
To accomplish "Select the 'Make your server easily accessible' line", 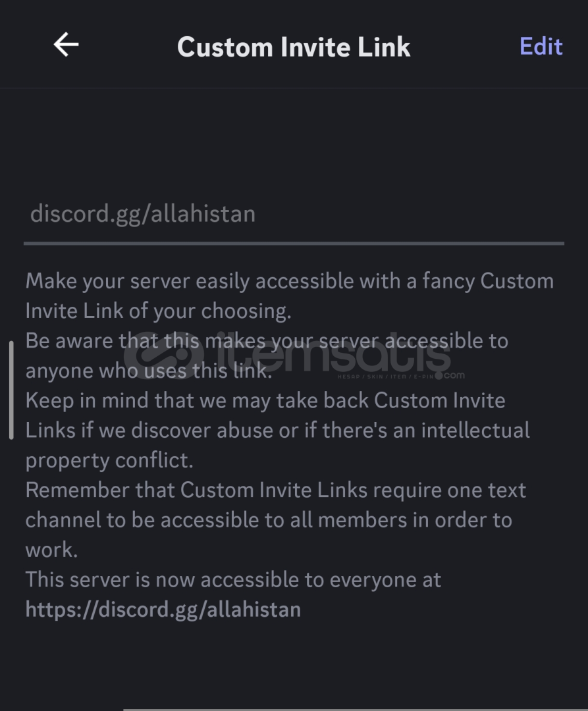I will click(x=290, y=281).
